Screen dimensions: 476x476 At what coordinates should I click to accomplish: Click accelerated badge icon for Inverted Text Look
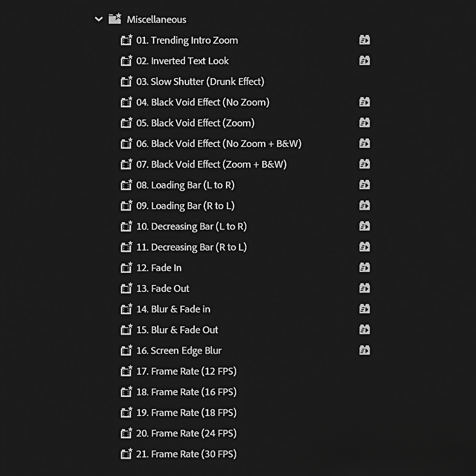click(364, 61)
